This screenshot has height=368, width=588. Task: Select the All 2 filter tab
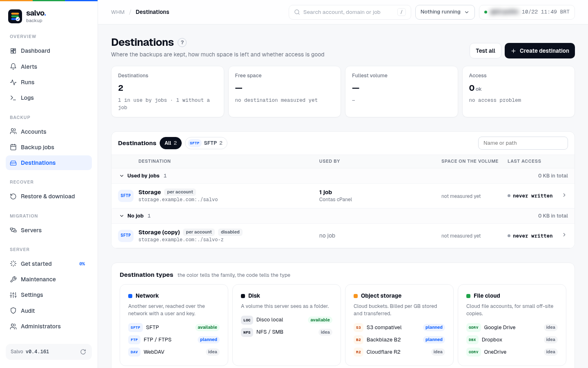[x=171, y=143]
